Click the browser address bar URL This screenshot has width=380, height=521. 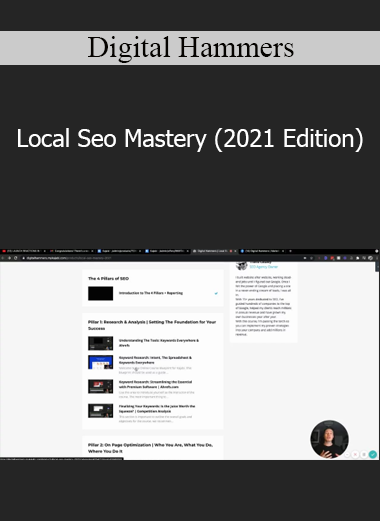[x=69, y=258]
